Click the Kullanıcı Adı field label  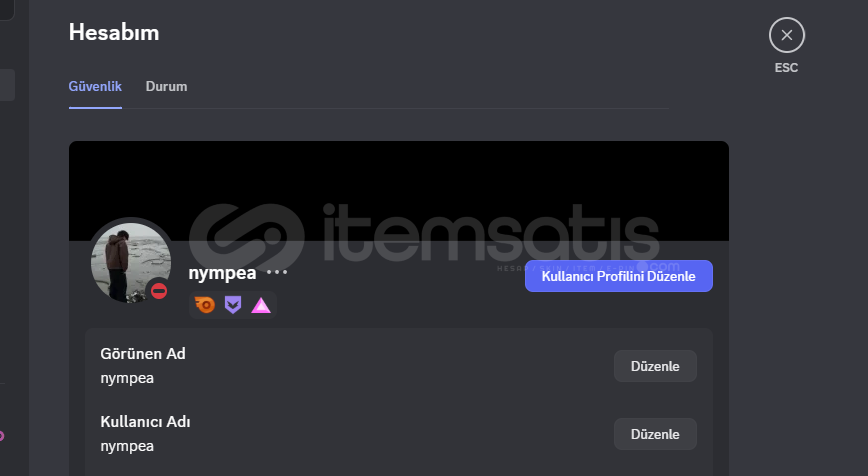[145, 422]
